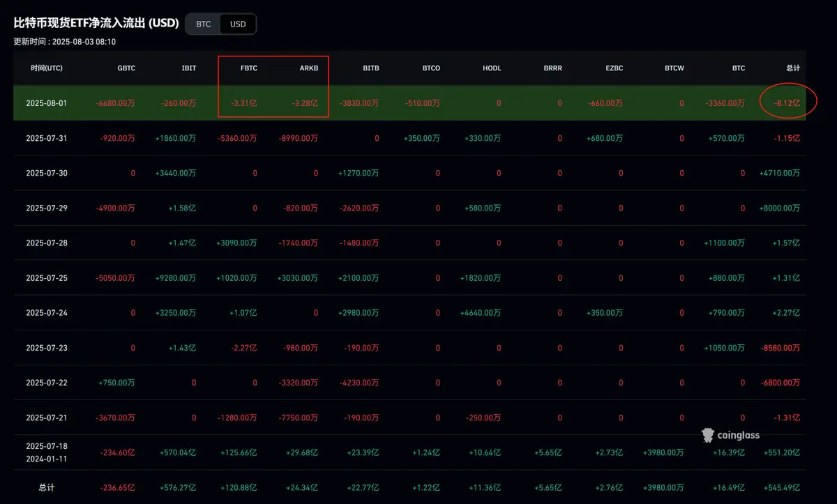837x504 pixels.
Task: Select the 2025-07-30 date cell
Action: 46,173
